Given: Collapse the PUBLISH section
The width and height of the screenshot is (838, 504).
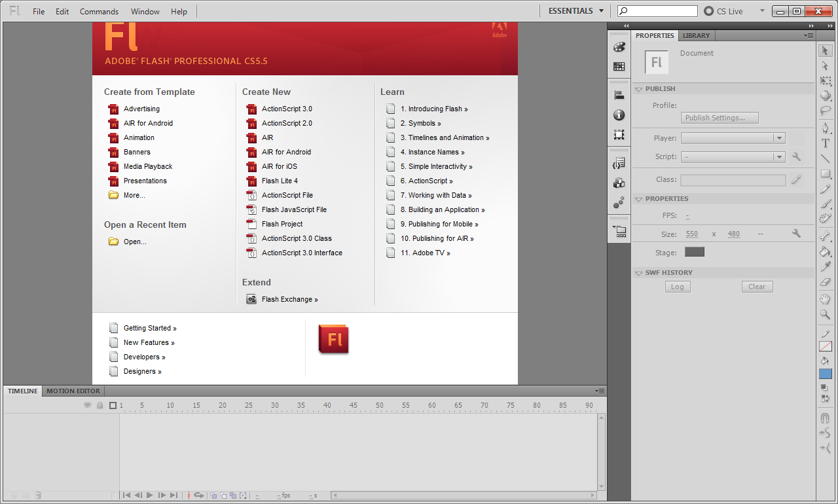Looking at the screenshot, I should 638,89.
